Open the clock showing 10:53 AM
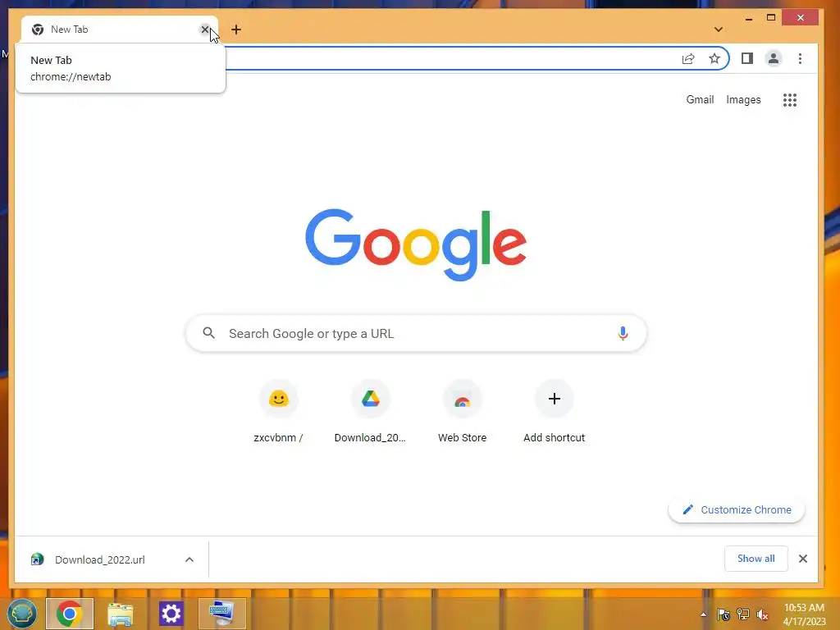Viewport: 840px width, 630px height. pos(804,614)
